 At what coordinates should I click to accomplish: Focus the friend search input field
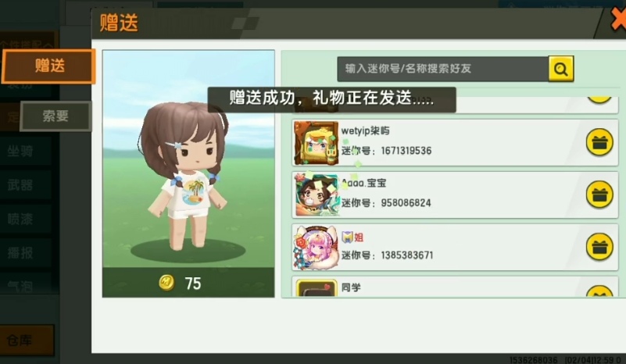(443, 69)
